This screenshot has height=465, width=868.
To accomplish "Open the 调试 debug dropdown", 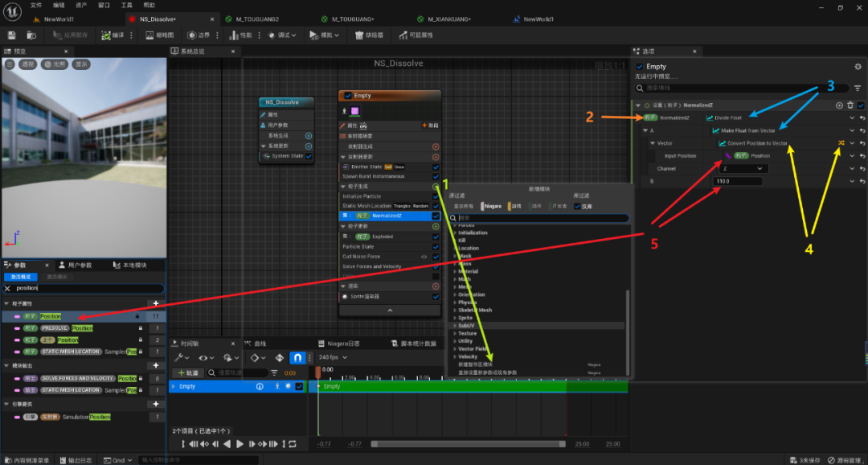I will 282,35.
